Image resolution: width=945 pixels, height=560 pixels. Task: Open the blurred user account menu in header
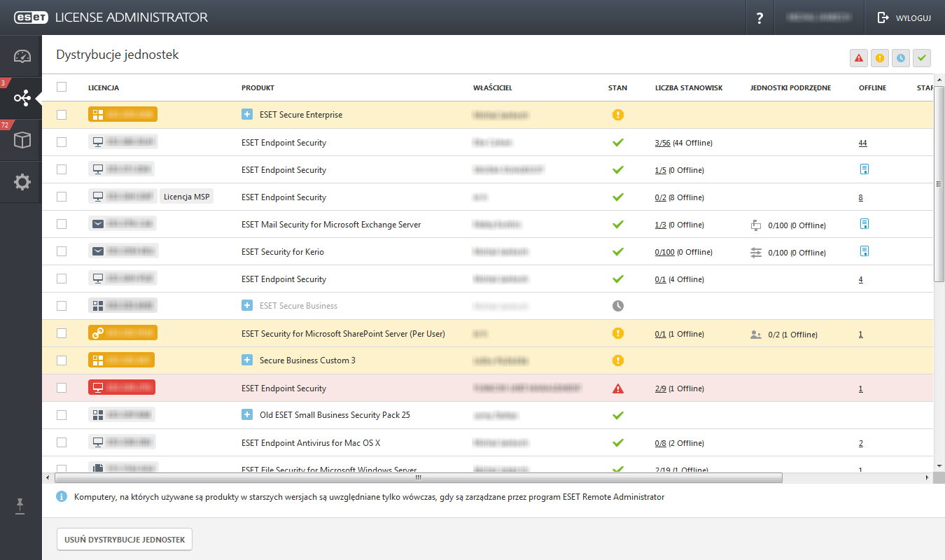(820, 18)
